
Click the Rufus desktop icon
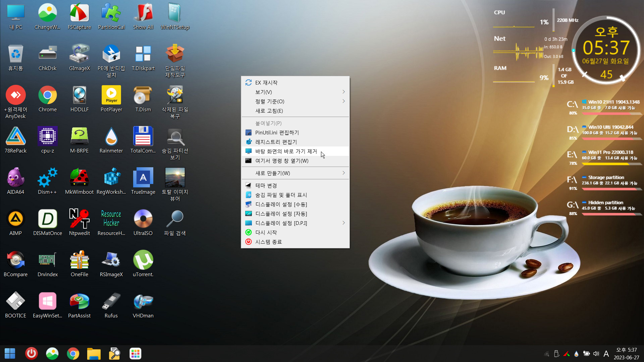point(111,305)
